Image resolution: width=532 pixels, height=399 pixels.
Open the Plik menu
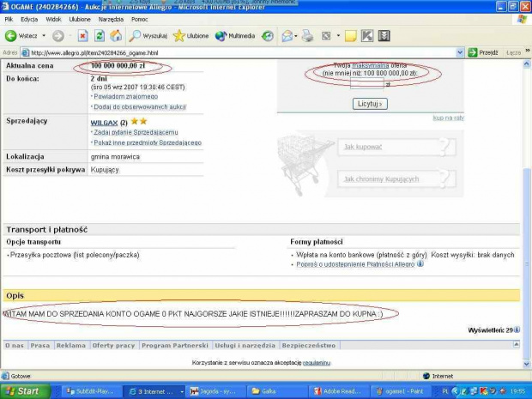pyautogui.click(x=9, y=20)
